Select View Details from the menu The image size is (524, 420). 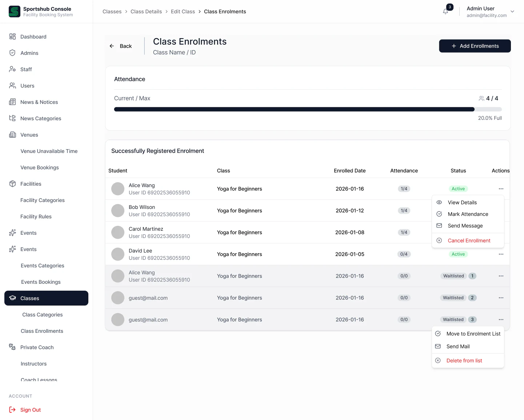pos(468,202)
